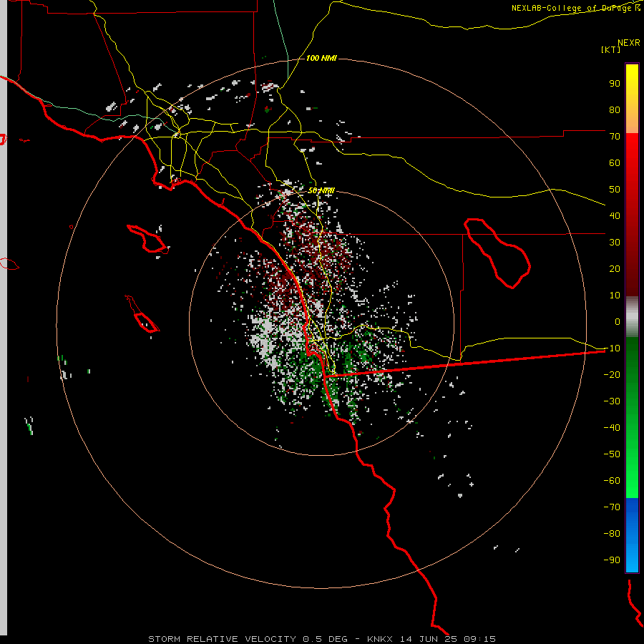644x644 pixels.
Task: Click the '80' value on the velocity scale
Action: point(615,109)
